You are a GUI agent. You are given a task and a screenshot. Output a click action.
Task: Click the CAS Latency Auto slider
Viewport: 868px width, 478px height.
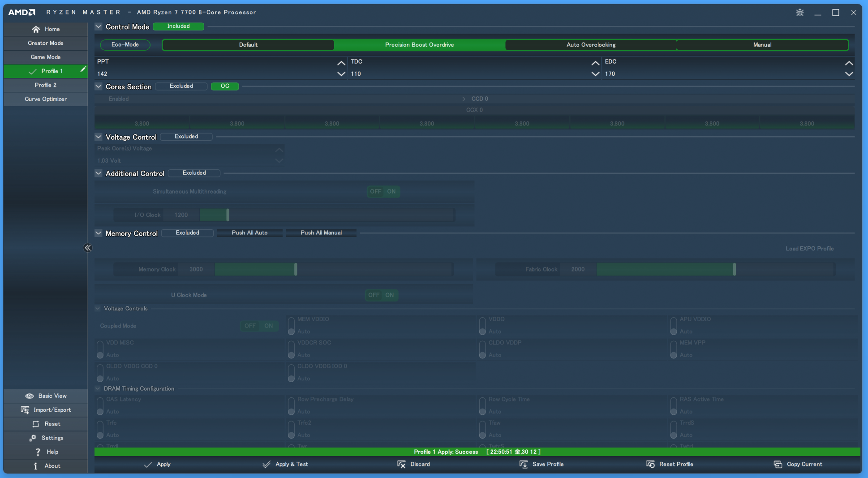point(100,406)
